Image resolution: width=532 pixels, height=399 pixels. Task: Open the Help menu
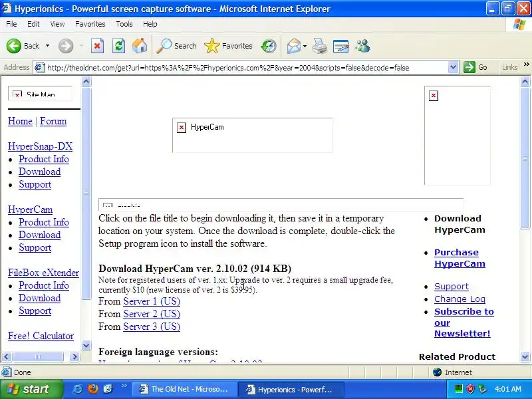[x=150, y=24]
